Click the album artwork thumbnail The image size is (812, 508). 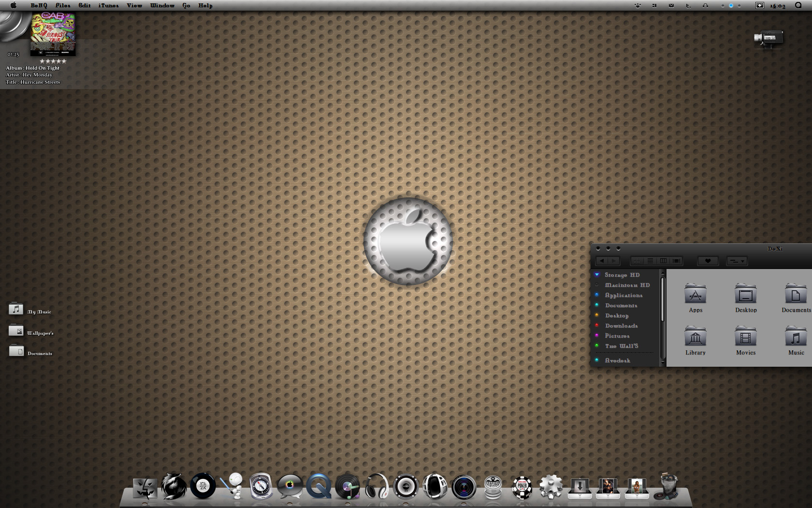pyautogui.click(x=53, y=34)
